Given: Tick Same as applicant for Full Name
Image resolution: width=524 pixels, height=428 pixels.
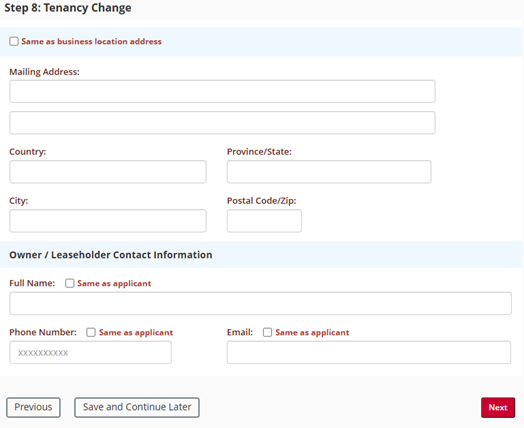Looking at the screenshot, I should [x=70, y=283].
